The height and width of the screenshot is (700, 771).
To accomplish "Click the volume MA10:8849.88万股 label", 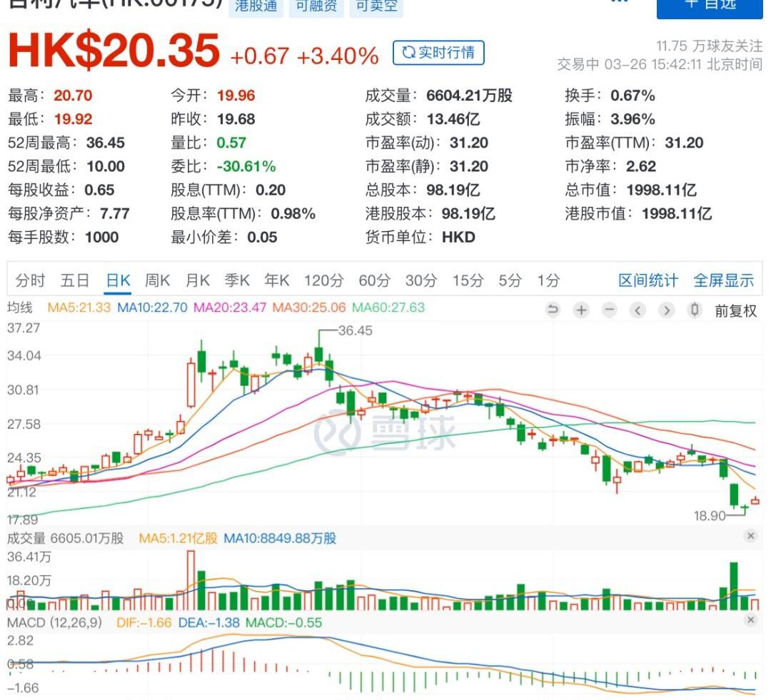I will (x=280, y=538).
